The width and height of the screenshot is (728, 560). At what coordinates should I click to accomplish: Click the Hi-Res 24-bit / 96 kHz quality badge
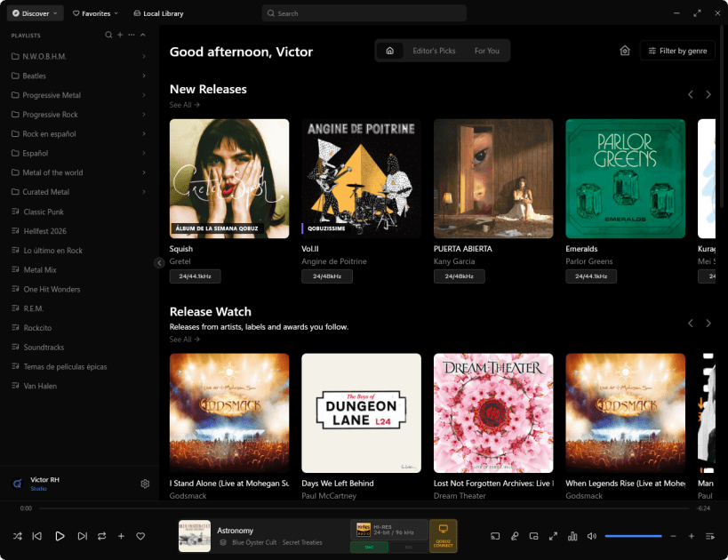389,530
